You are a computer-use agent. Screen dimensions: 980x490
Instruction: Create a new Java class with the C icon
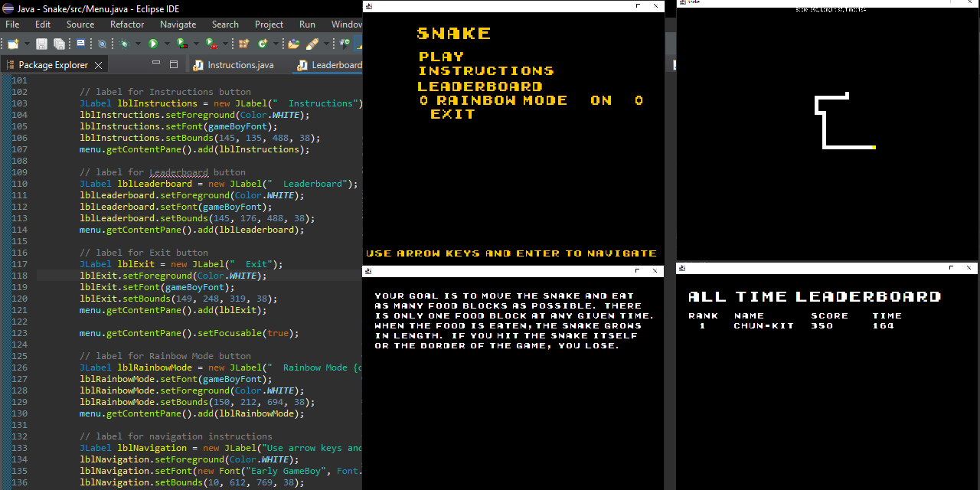point(262,44)
